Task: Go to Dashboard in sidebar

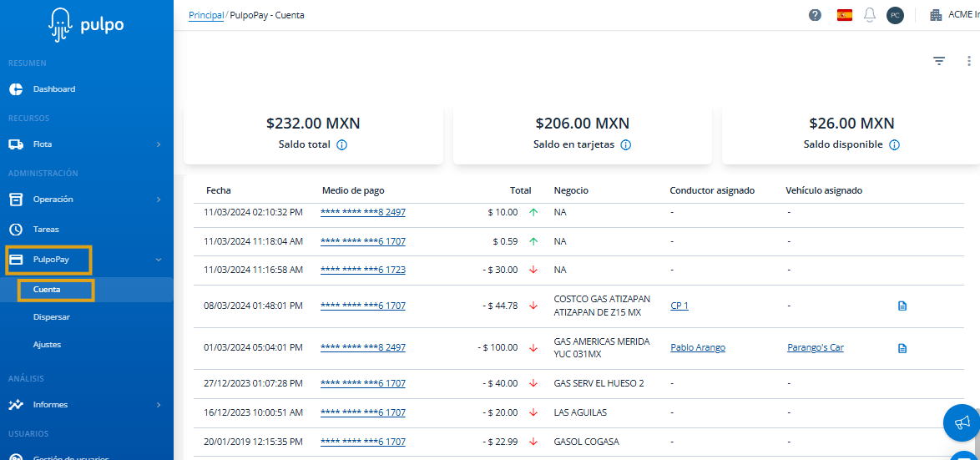Action: pos(53,89)
